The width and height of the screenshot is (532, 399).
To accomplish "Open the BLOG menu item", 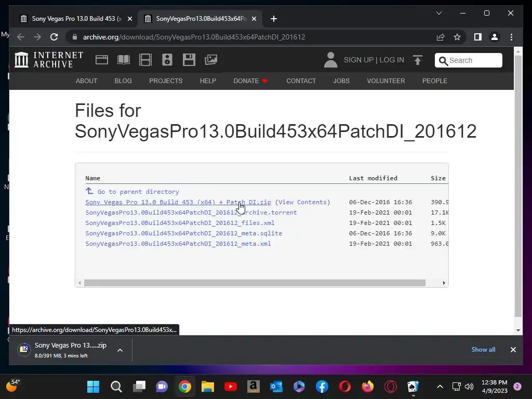I will click(123, 81).
